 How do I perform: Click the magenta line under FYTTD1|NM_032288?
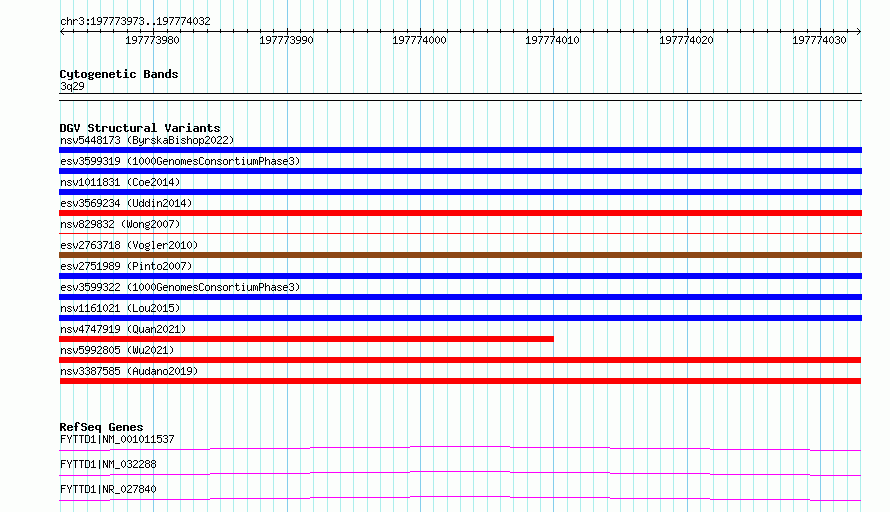tap(460, 473)
